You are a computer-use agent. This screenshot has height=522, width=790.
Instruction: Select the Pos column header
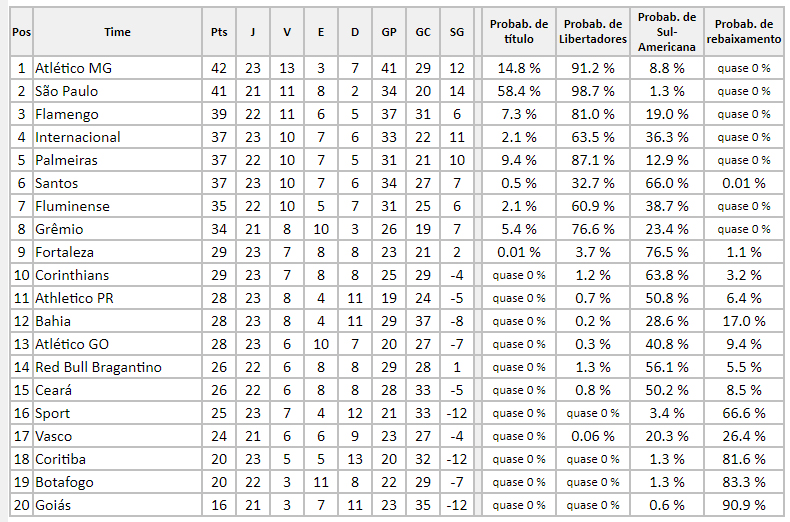click(21, 32)
